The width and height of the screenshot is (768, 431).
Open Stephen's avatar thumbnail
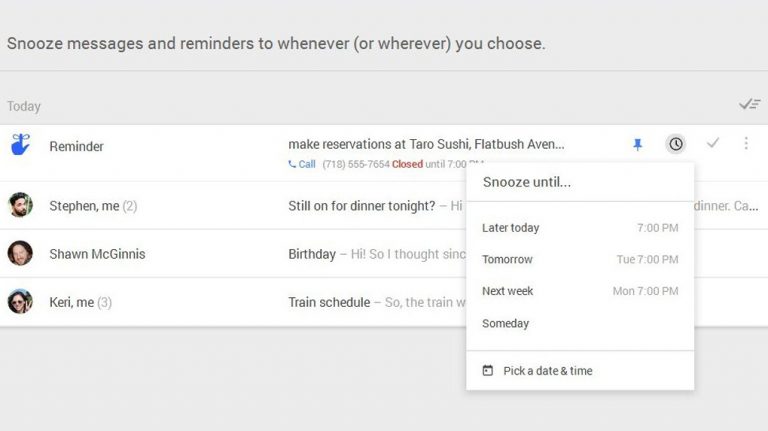pyautogui.click(x=20, y=206)
